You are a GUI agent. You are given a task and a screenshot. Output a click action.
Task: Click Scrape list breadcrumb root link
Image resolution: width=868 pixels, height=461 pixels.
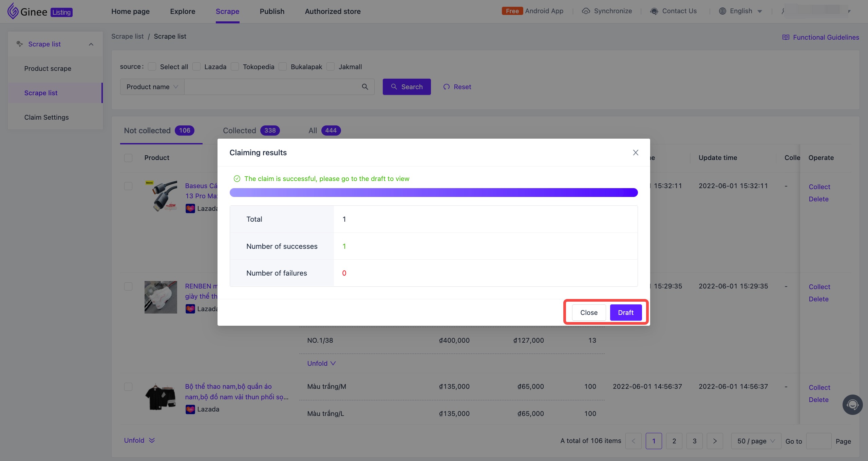click(x=127, y=36)
